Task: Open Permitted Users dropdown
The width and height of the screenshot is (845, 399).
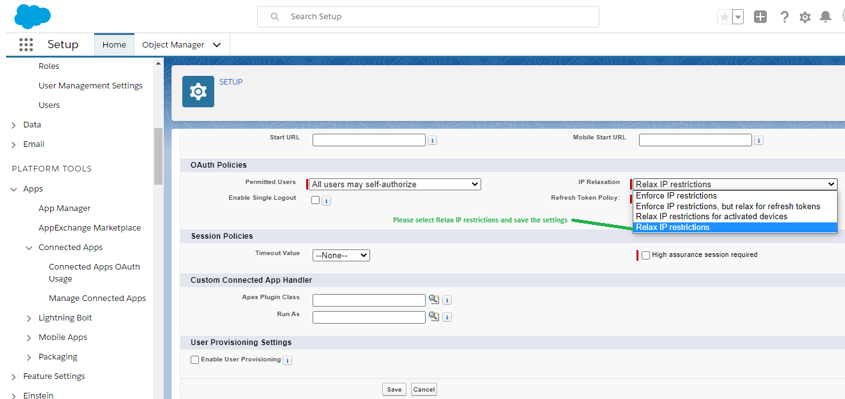Action: click(x=396, y=184)
